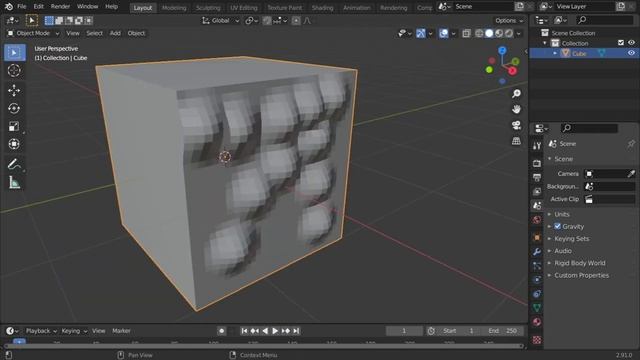
Task: Click the Zoom view magnifier icon
Action: click(516, 94)
